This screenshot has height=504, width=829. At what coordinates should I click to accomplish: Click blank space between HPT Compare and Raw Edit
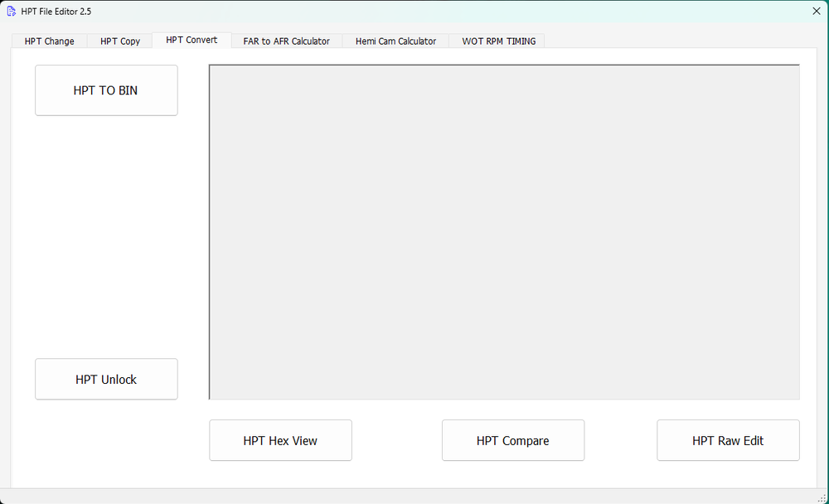tap(620, 441)
